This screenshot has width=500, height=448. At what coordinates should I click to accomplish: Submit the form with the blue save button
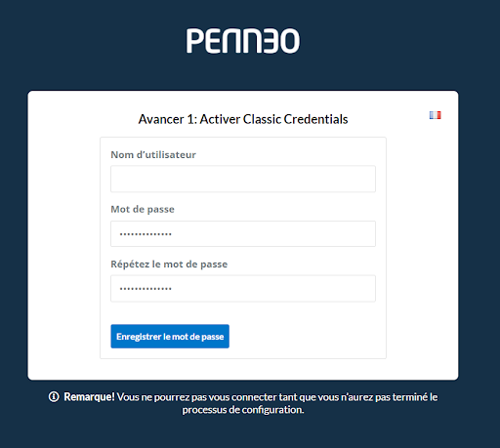(x=170, y=336)
